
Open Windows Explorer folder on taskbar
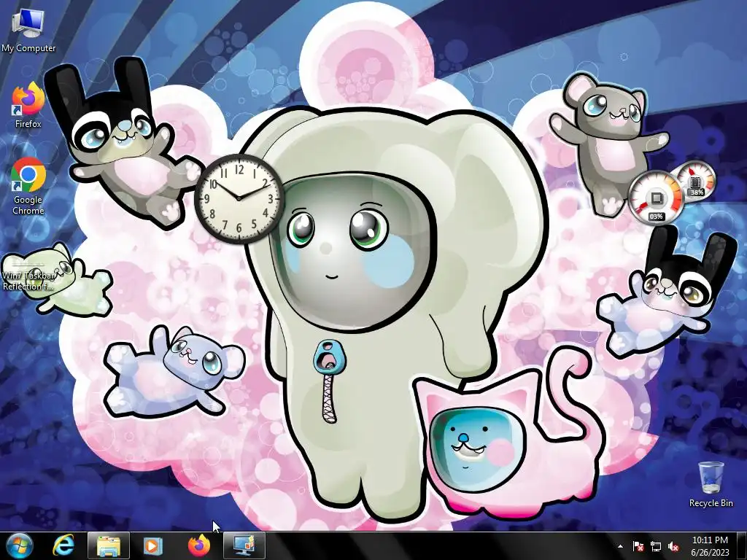pyautogui.click(x=109, y=546)
